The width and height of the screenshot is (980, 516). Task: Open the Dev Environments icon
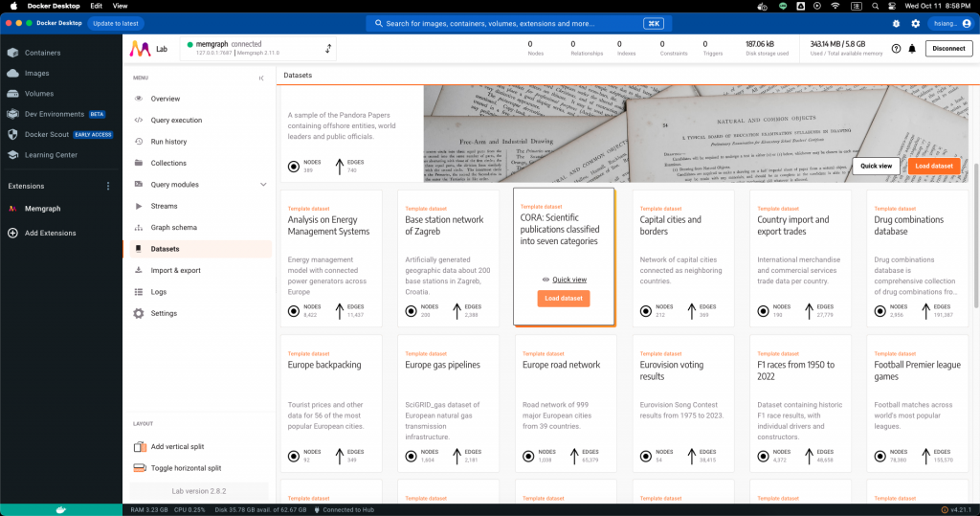click(x=12, y=114)
